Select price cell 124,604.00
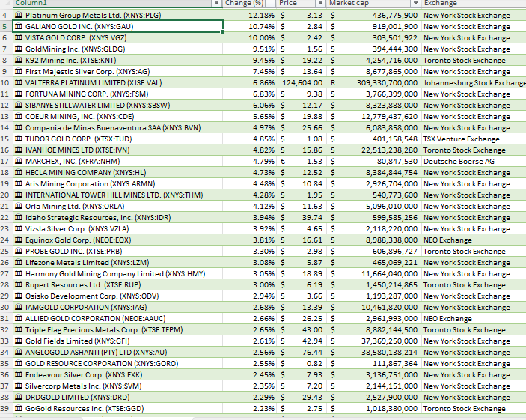Viewport: 526px width, 420px height. [x=301, y=82]
